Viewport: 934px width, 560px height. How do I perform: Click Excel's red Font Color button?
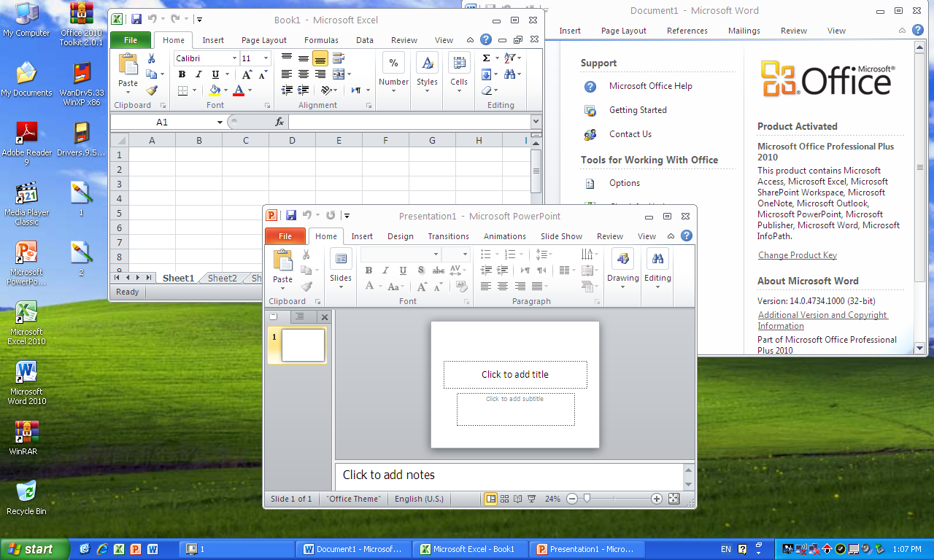[239, 90]
